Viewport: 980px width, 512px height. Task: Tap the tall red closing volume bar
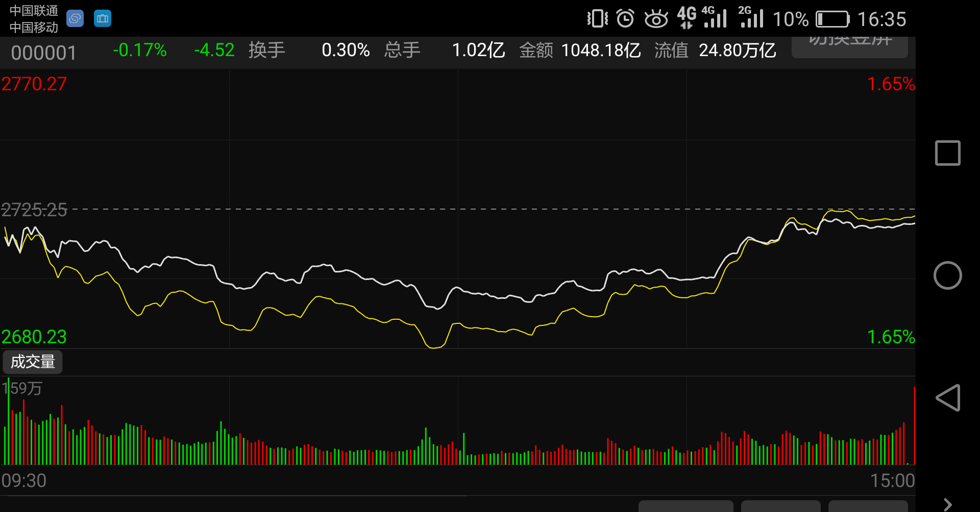coord(914,426)
